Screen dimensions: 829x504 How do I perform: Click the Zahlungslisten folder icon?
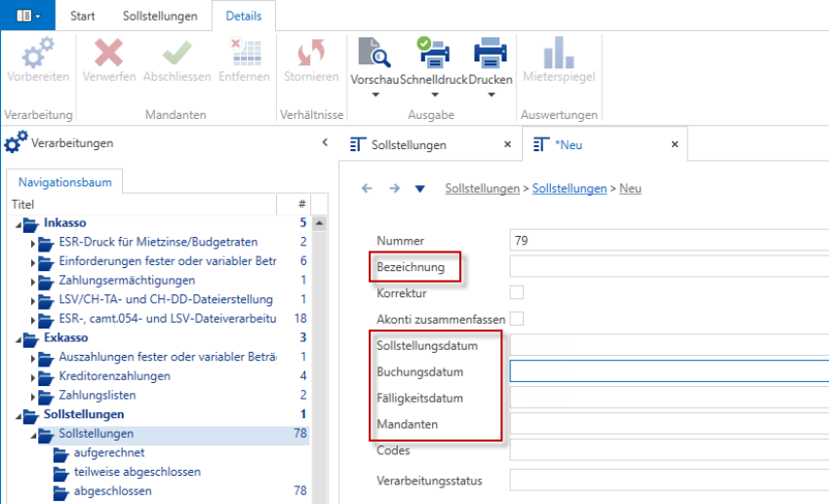click(x=46, y=397)
